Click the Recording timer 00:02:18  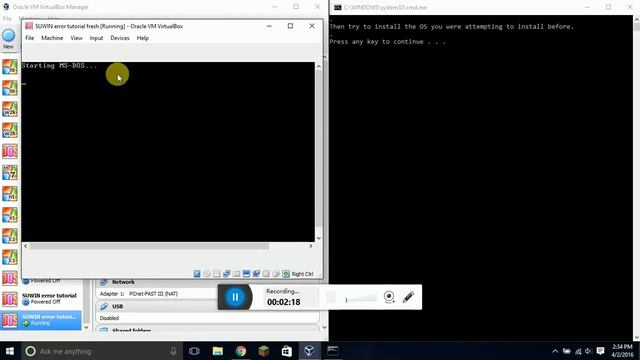point(284,302)
